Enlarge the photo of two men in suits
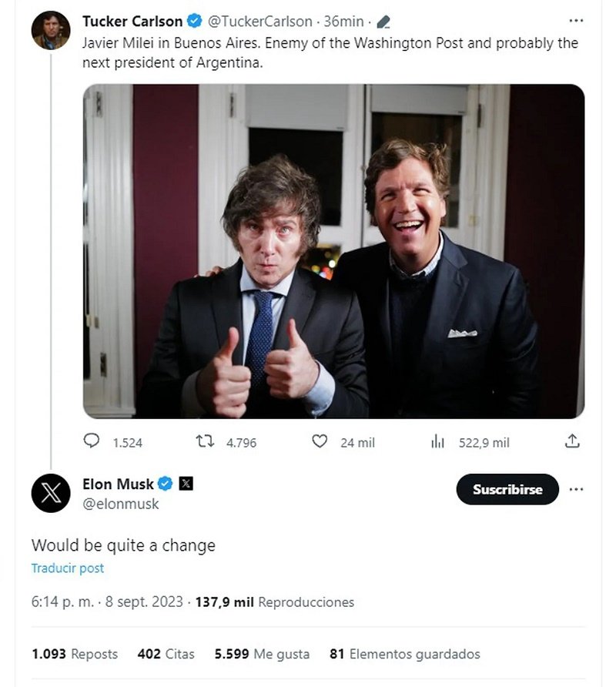This screenshot has height=687, width=616. (x=333, y=251)
